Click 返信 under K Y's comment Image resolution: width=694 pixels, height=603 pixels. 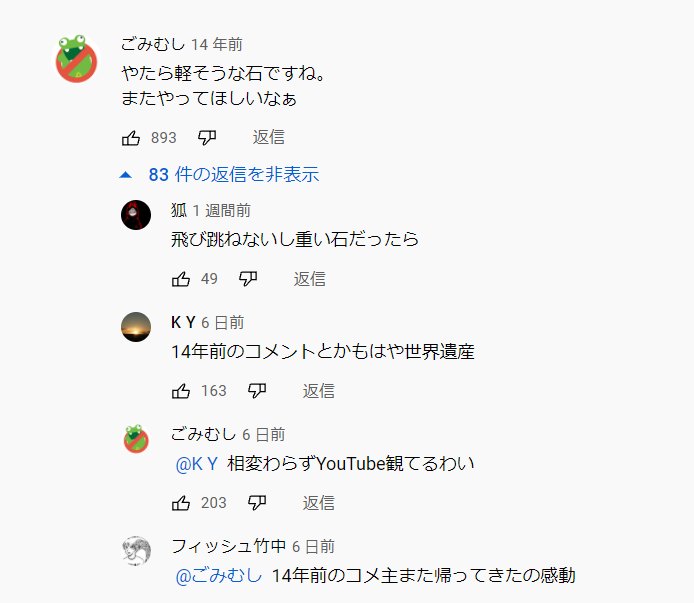[319, 391]
